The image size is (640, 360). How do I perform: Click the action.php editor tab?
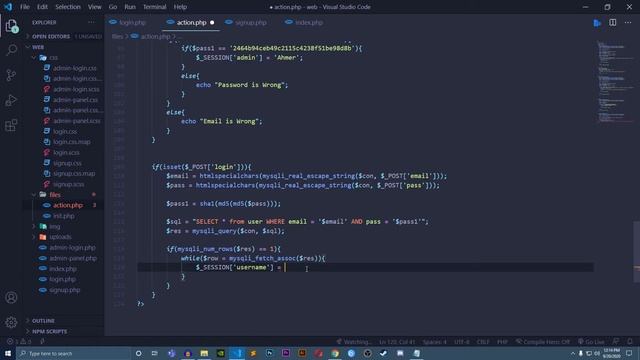point(191,22)
